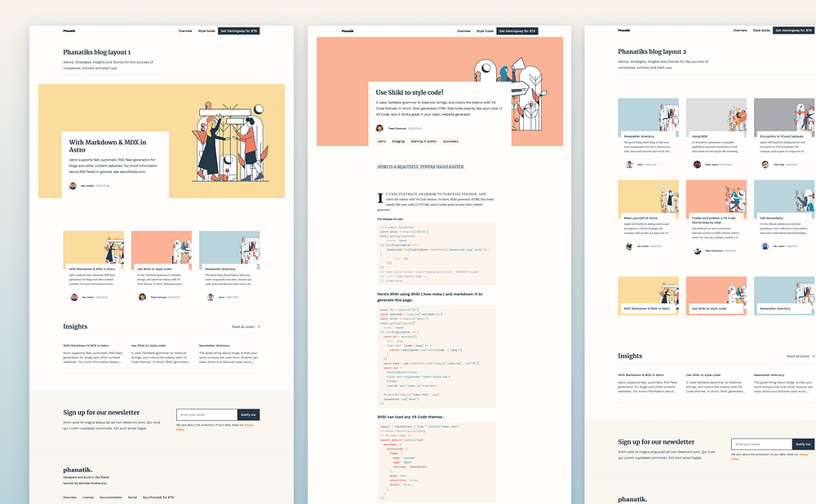
Task: Click Read all posts link on left page
Action: tap(246, 327)
